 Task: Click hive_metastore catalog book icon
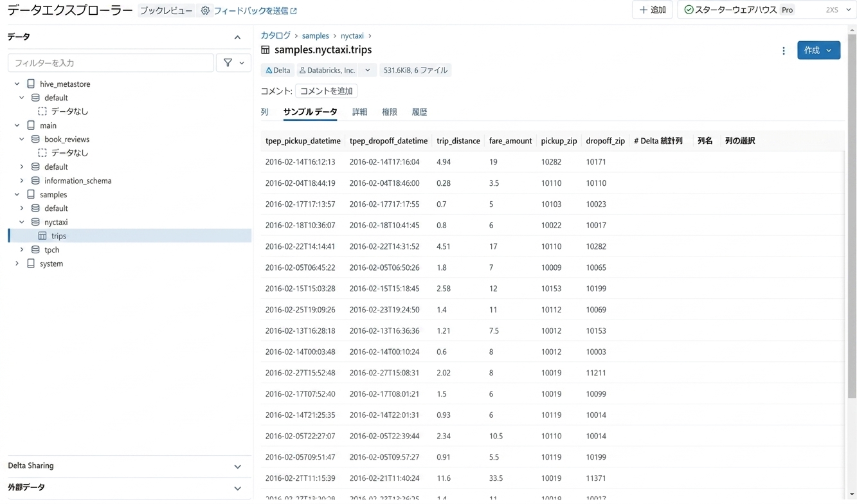(x=31, y=84)
